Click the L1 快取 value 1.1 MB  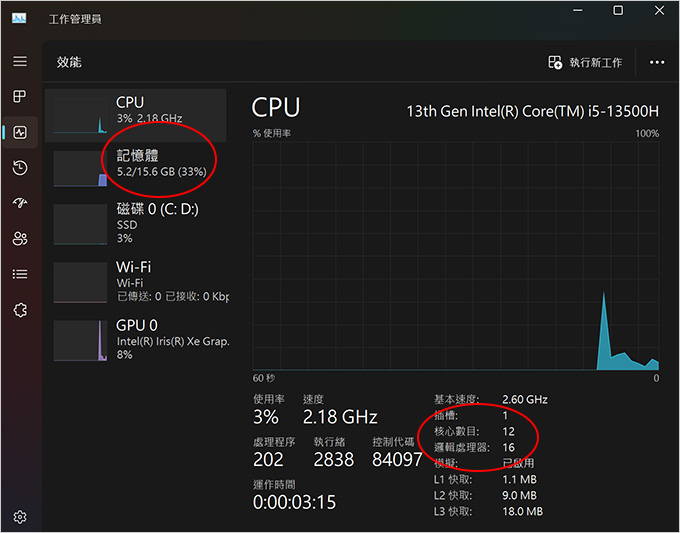point(520,479)
